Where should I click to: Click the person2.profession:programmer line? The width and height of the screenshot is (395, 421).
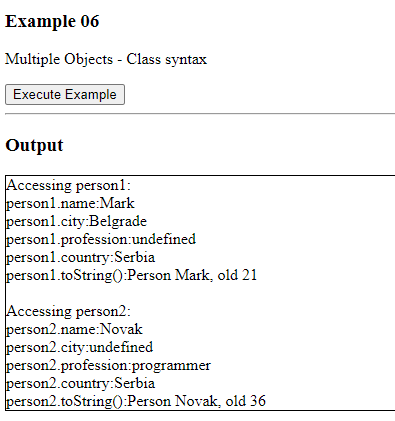tap(108, 365)
